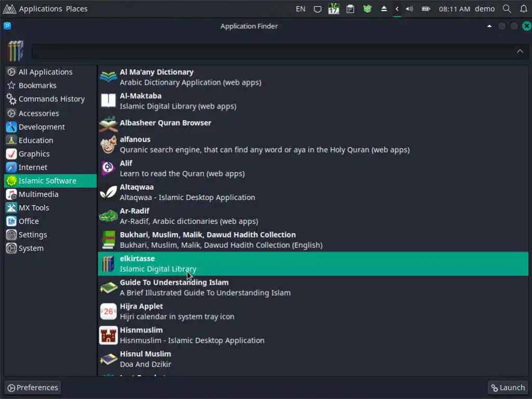Select the System category
The width and height of the screenshot is (532, 399).
[50, 248]
